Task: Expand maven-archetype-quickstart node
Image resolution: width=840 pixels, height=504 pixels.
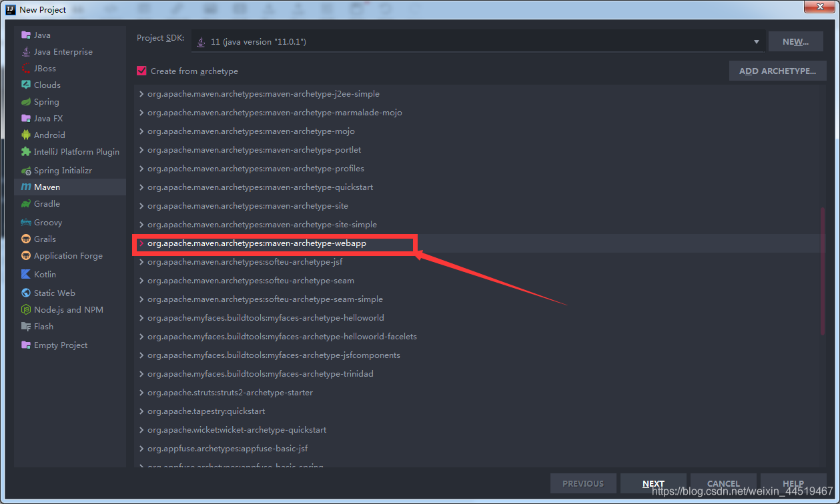Action: pos(141,187)
